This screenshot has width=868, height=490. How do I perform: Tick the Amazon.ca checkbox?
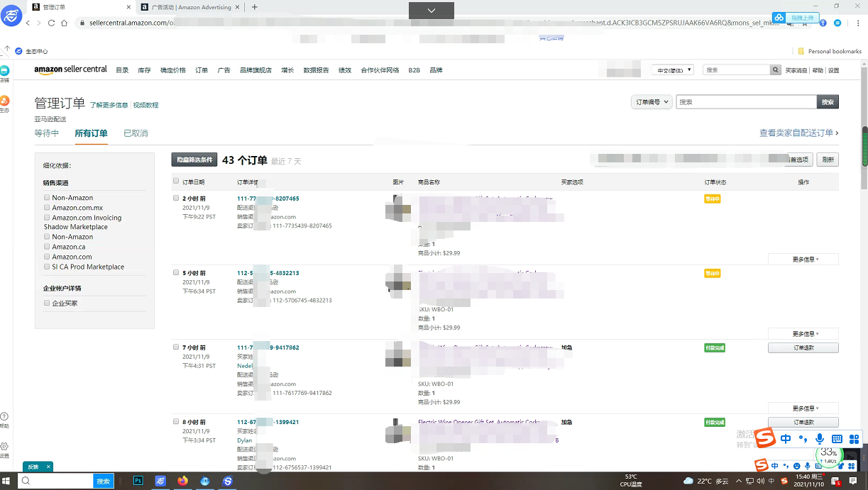(x=47, y=247)
